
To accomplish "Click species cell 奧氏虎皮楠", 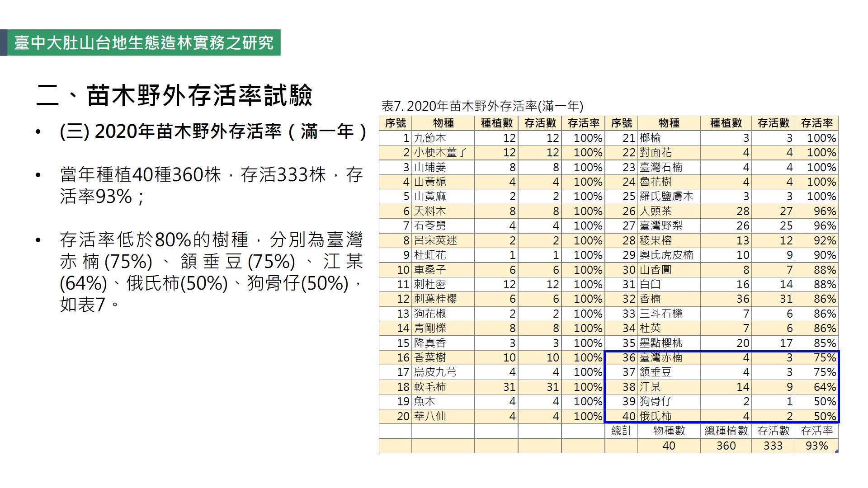I will tap(669, 255).
